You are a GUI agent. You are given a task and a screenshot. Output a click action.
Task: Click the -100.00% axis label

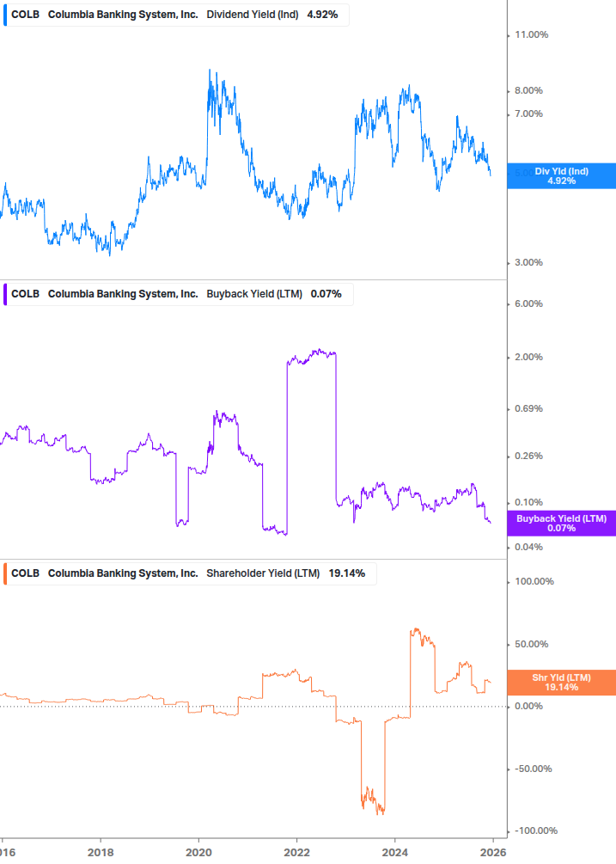click(x=535, y=831)
